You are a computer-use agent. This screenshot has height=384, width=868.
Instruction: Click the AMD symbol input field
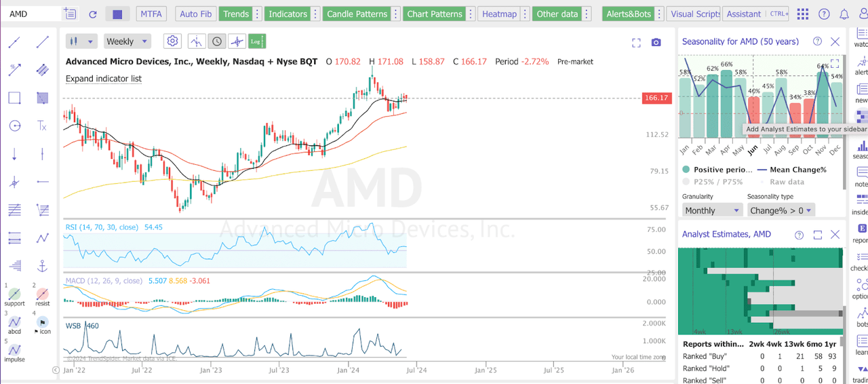(x=33, y=14)
